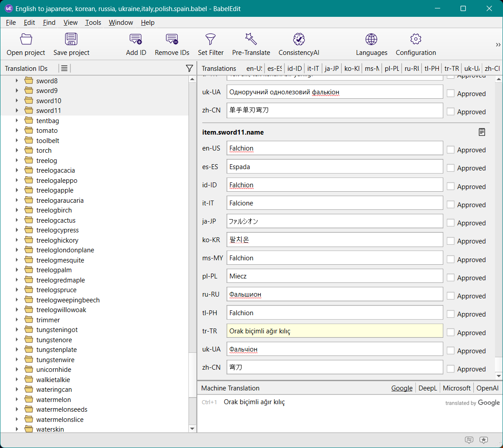Open the Tools menu

[93, 23]
